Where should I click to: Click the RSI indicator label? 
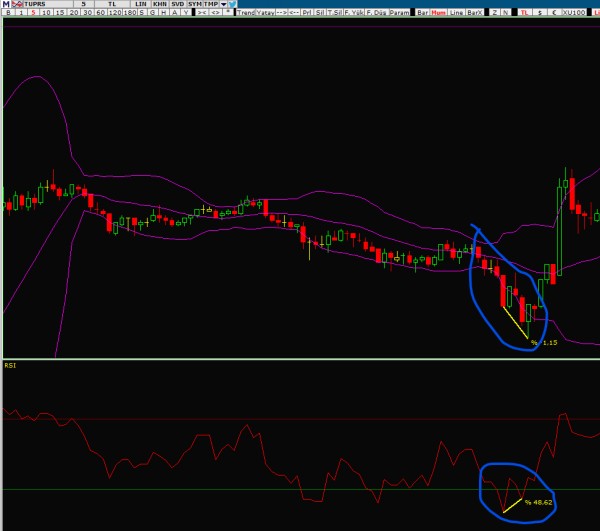(x=10, y=366)
